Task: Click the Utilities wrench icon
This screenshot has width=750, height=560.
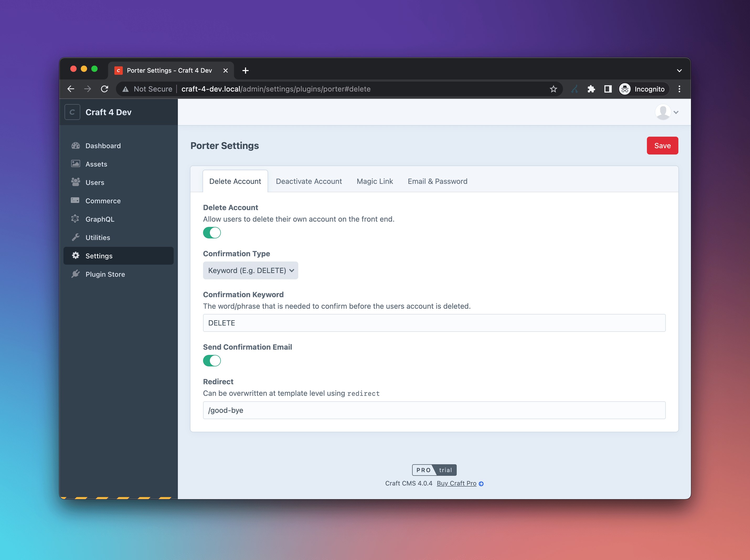Action: (75, 237)
